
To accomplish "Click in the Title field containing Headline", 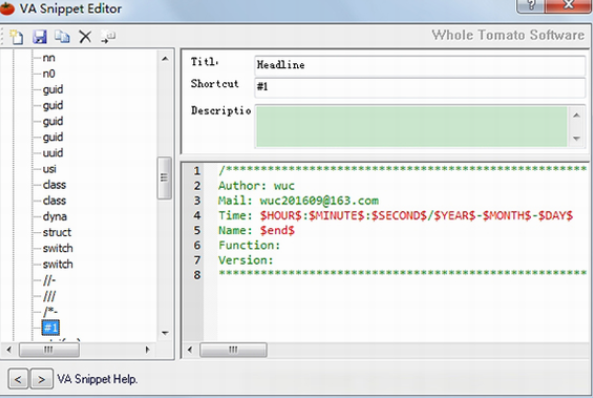I will 420,65.
